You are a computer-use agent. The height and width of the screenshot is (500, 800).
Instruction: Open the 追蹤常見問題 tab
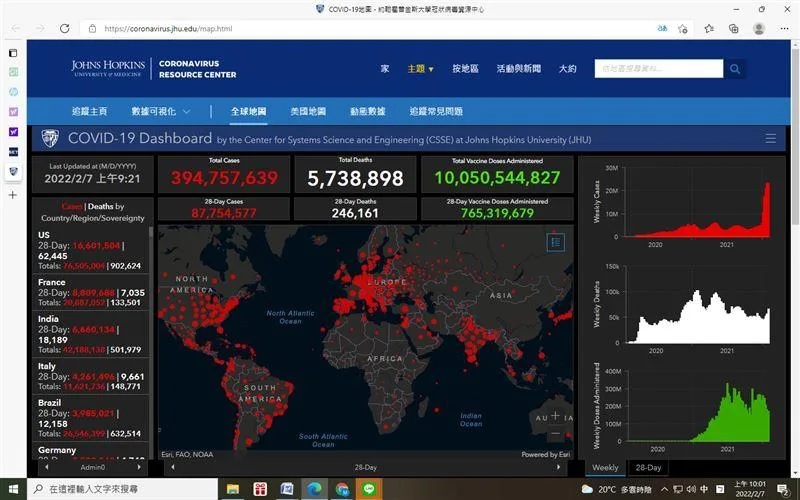[436, 111]
